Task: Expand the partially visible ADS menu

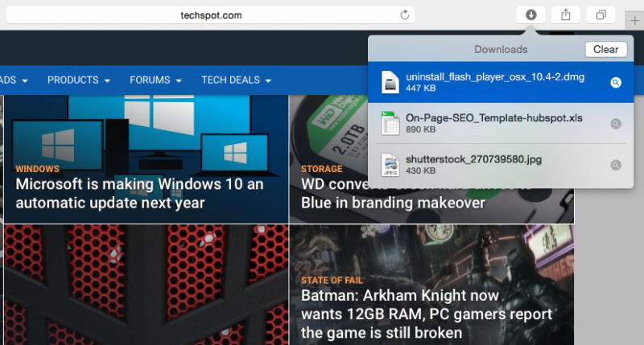Action: coord(14,80)
